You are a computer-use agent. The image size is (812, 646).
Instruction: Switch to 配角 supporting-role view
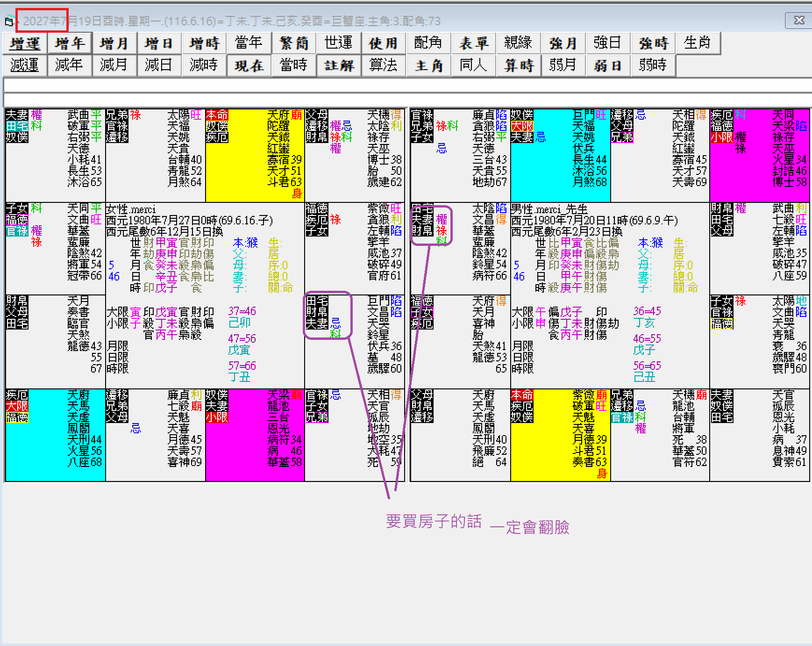pos(428,43)
